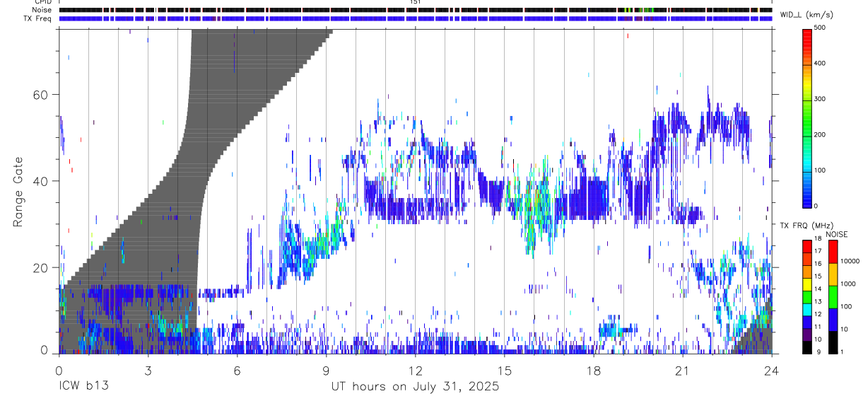The width and height of the screenshot is (868, 401).
Task: Click the 500 tick on the width color bar
Action: pyautogui.click(x=821, y=28)
